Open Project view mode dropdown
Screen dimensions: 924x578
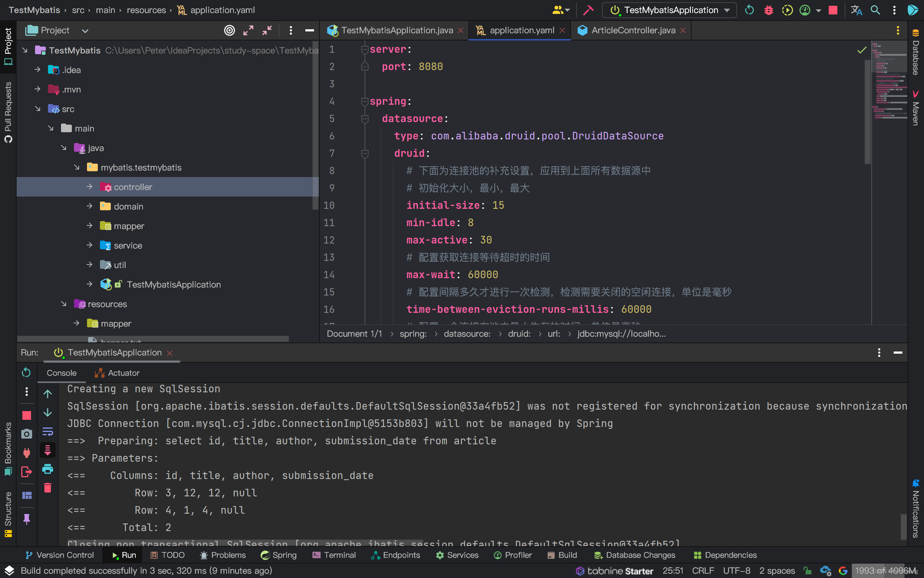tap(85, 31)
